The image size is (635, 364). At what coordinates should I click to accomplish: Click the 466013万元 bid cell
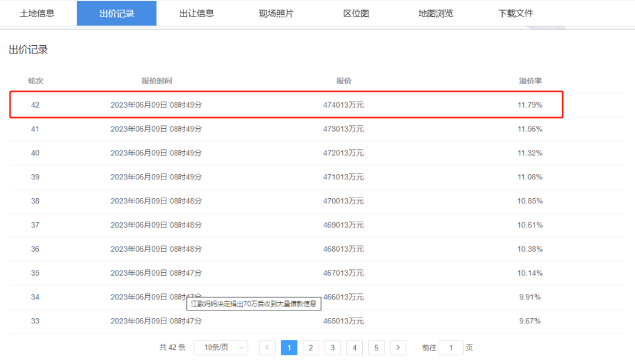click(343, 297)
